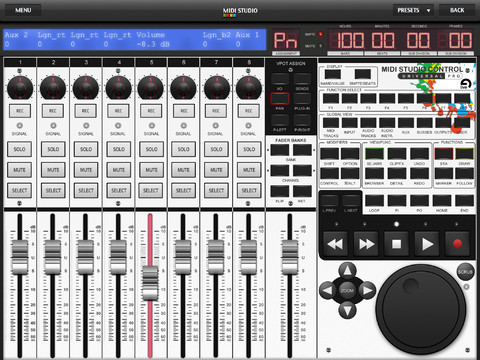Click the F4 function select button

click(387, 98)
